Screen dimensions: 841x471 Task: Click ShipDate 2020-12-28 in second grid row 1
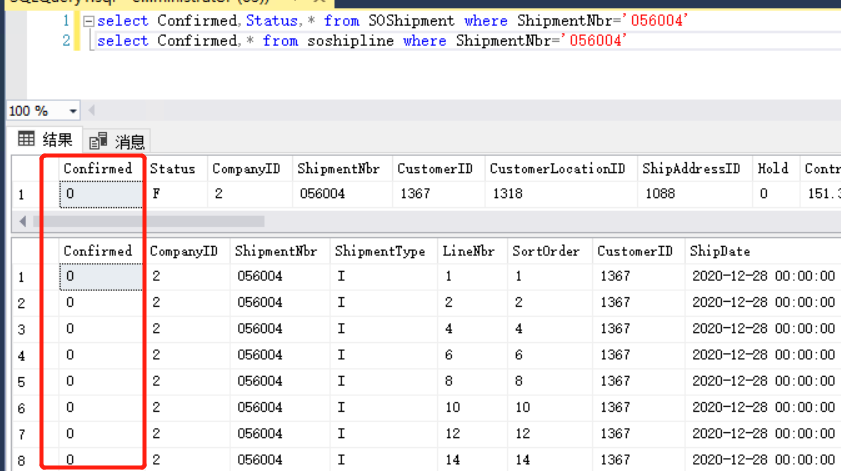pyautogui.click(x=763, y=276)
